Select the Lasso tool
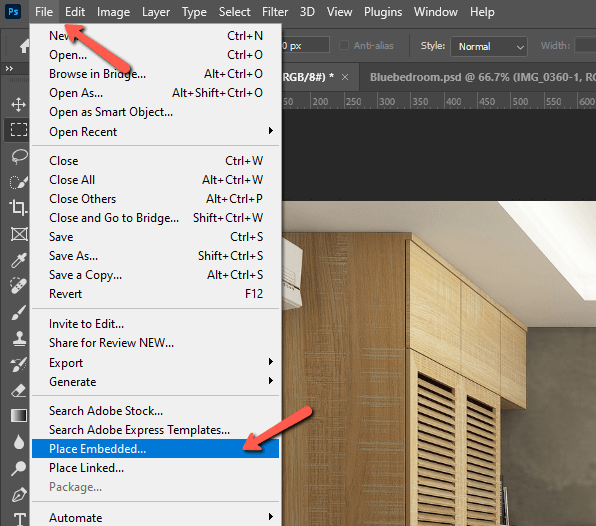596x526 pixels. tap(18, 156)
